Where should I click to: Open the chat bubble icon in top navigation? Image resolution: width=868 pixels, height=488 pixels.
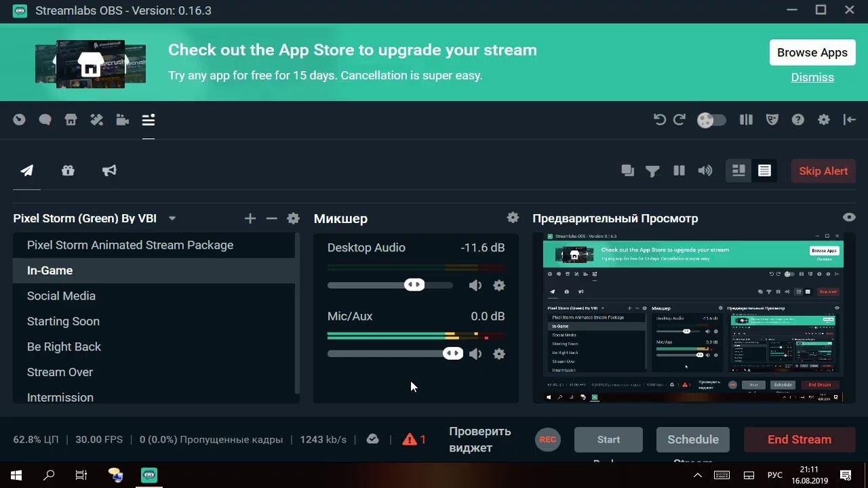point(45,120)
